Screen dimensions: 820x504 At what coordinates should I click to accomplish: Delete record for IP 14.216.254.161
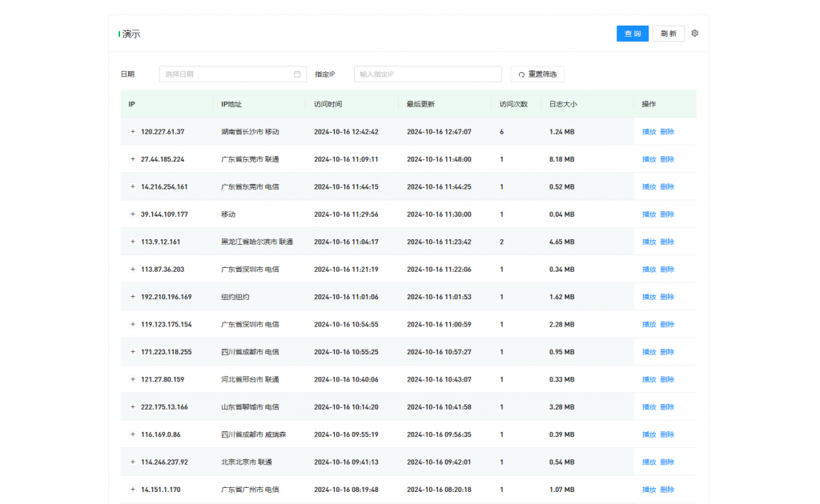[667, 187]
